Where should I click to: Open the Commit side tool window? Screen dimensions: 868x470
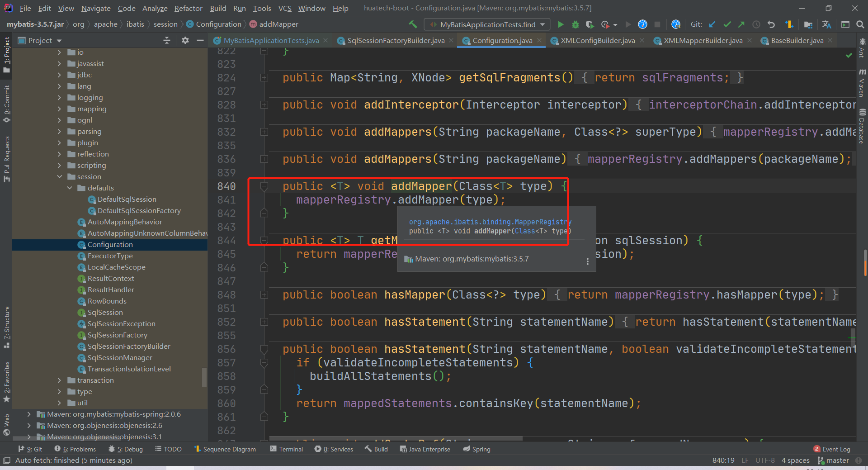point(6,104)
